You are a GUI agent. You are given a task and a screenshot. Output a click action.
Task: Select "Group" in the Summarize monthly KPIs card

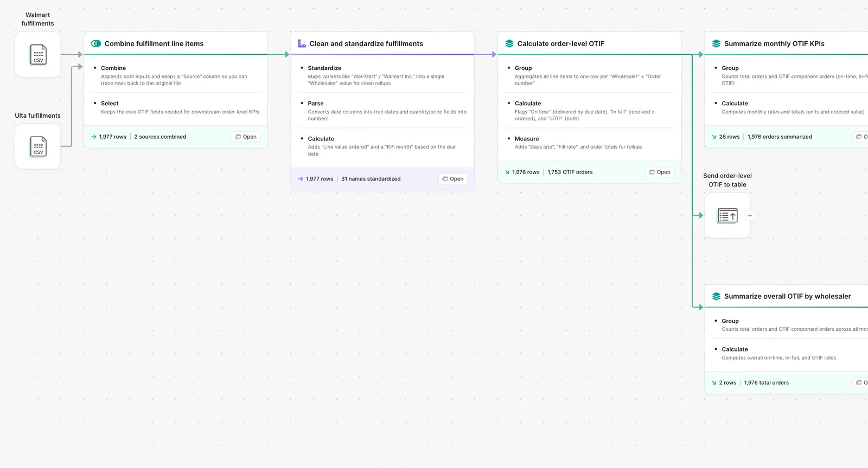(730, 68)
